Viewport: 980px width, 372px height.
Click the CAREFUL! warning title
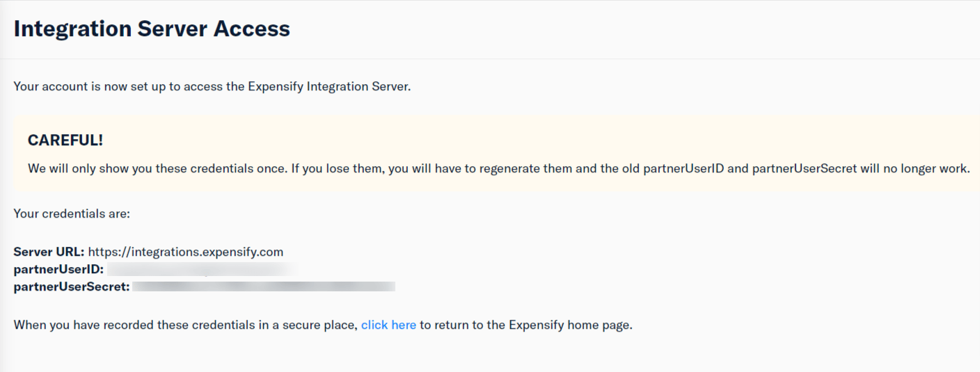[65, 140]
